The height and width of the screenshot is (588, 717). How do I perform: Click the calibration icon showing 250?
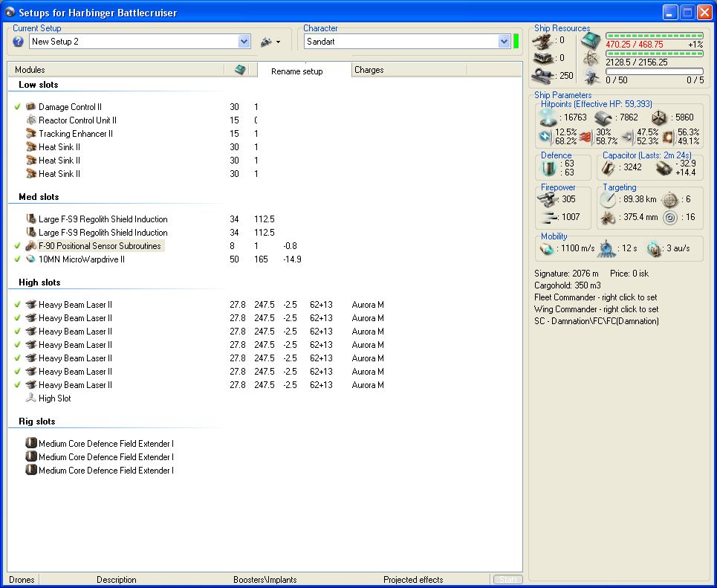(543, 76)
